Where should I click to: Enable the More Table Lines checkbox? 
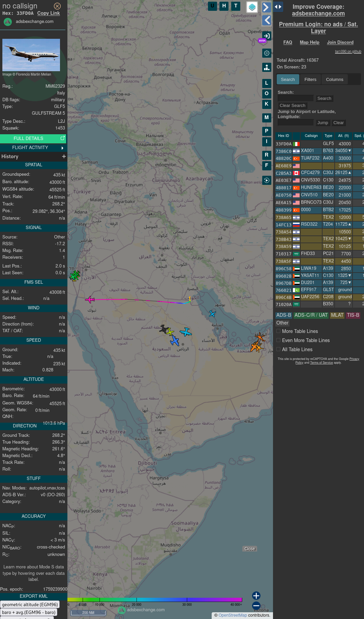(278, 331)
